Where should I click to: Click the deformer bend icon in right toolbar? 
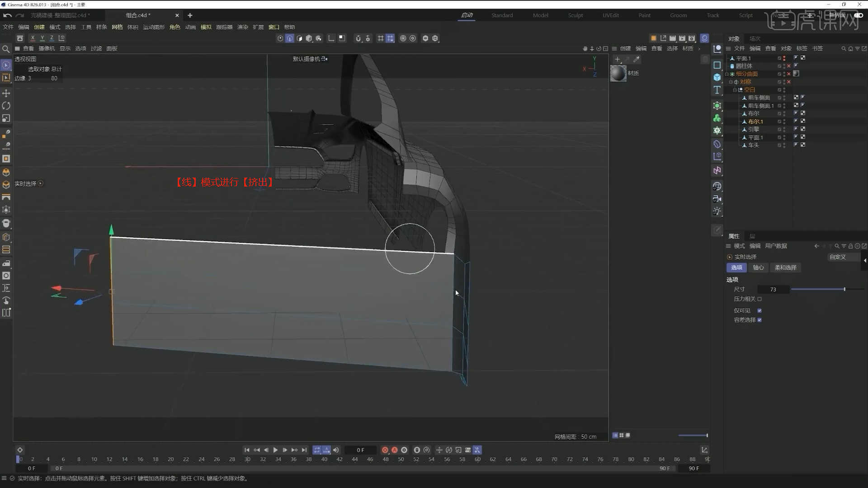point(717,144)
